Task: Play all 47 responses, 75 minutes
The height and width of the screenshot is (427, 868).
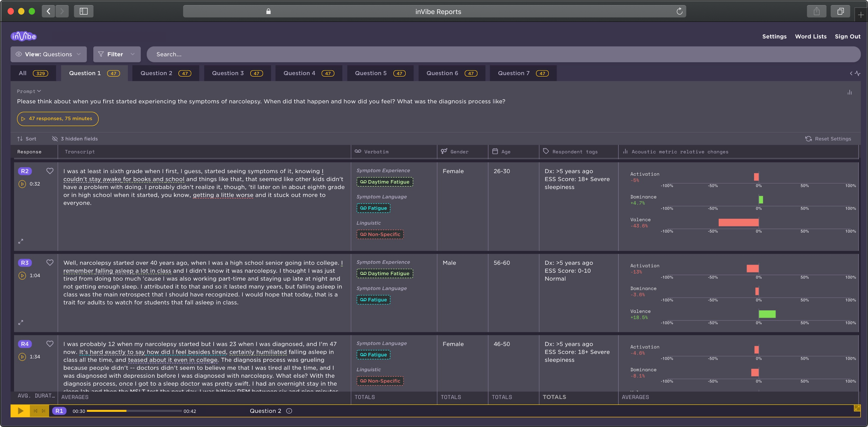Action: (x=58, y=119)
